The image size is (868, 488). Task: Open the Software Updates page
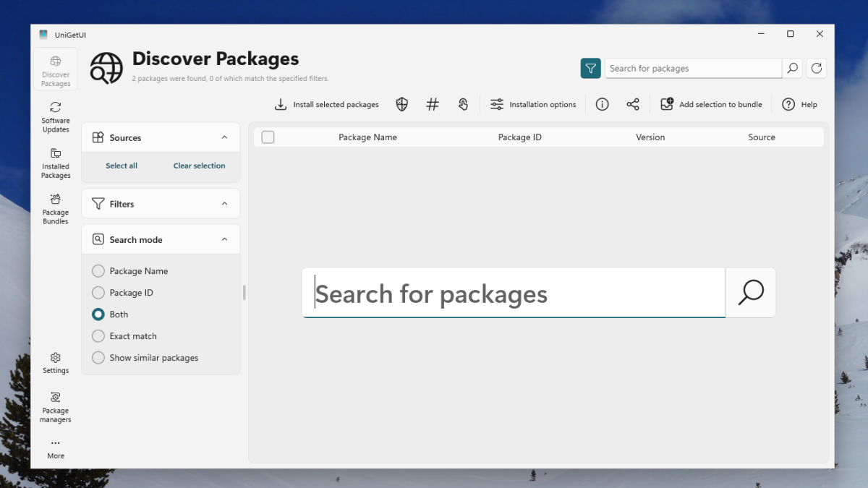(x=56, y=116)
